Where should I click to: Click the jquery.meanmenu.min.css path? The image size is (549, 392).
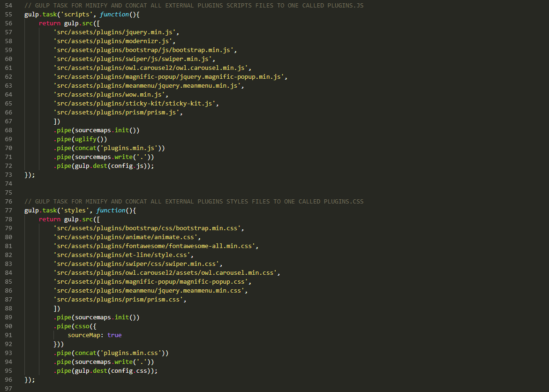click(x=149, y=291)
